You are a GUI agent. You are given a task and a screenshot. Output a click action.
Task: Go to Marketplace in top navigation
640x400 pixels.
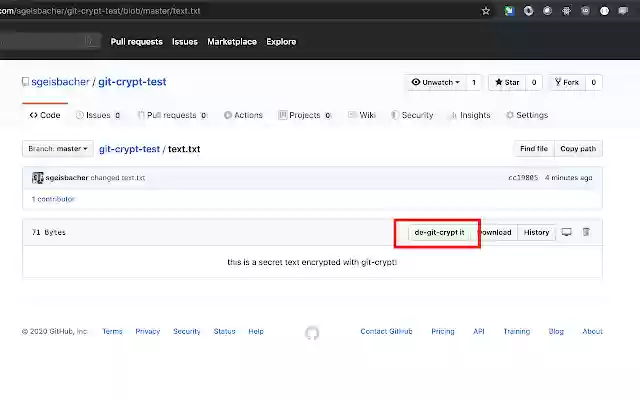232,42
